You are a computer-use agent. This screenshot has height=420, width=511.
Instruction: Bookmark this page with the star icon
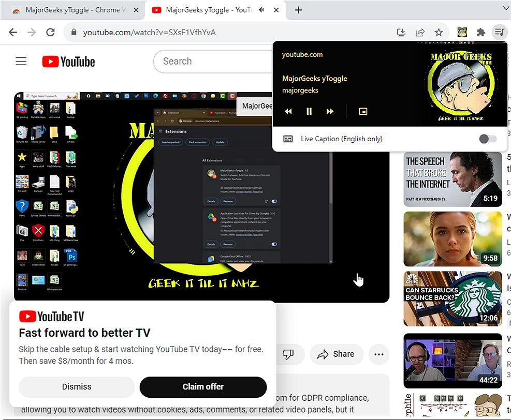point(439,32)
